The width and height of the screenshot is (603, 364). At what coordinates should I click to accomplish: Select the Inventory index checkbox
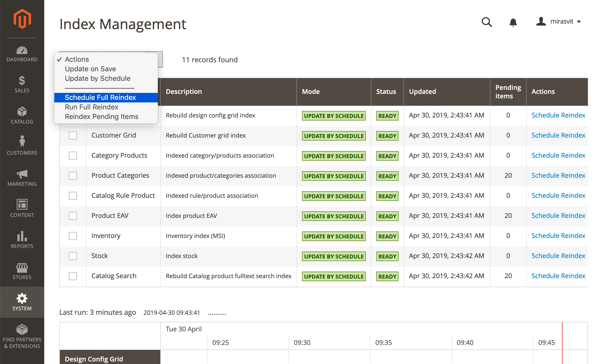[73, 236]
